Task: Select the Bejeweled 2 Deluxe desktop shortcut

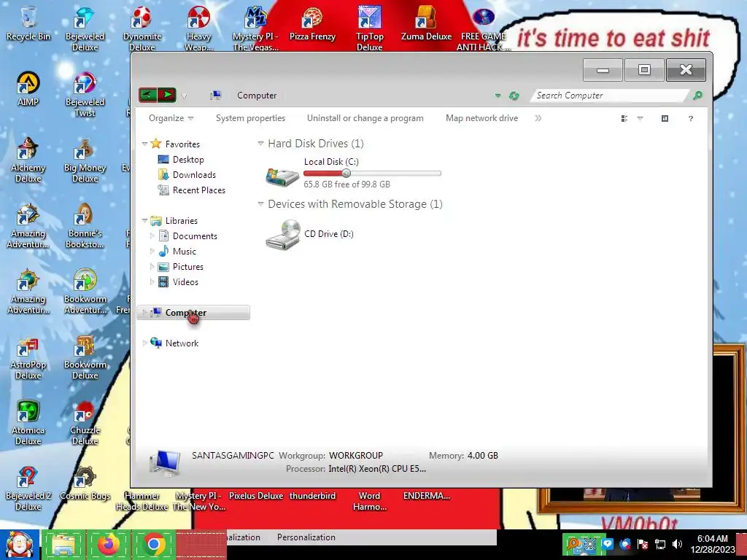Action: 28,489
